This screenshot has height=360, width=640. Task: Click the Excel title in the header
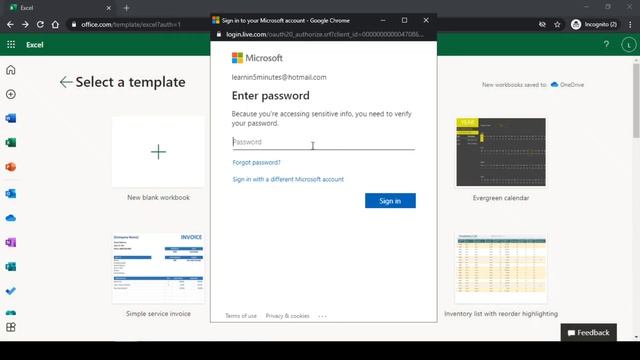coord(35,45)
